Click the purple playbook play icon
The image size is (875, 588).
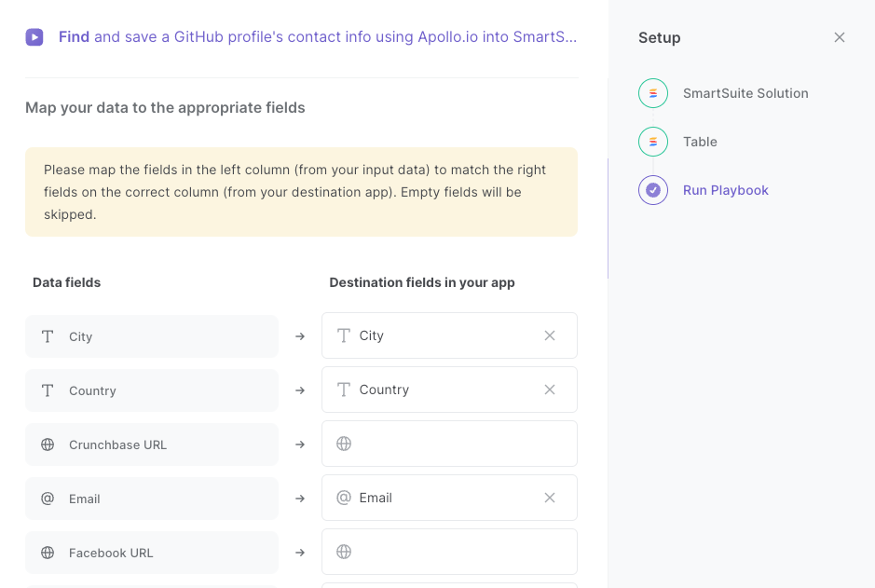point(34,37)
